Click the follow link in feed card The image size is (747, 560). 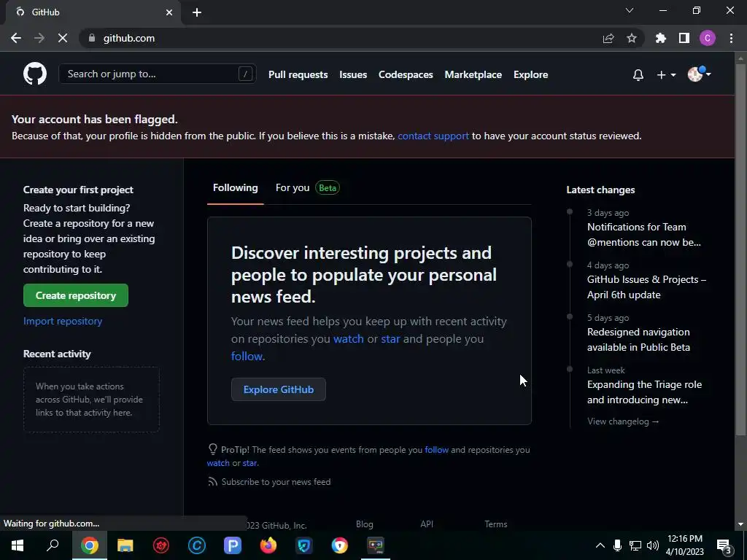click(x=247, y=356)
